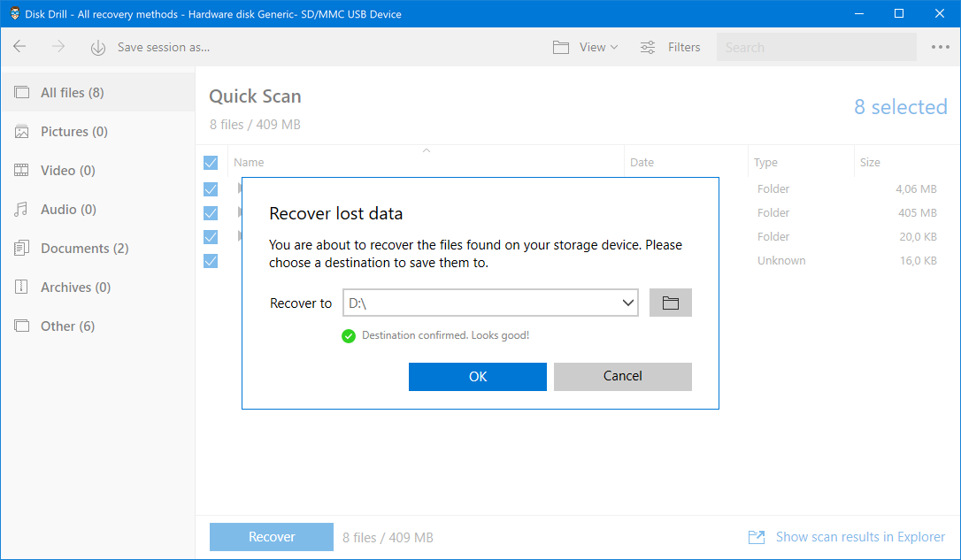Screen dimensions: 961x560
Task: Click the Pictures category icon
Action: (x=21, y=131)
